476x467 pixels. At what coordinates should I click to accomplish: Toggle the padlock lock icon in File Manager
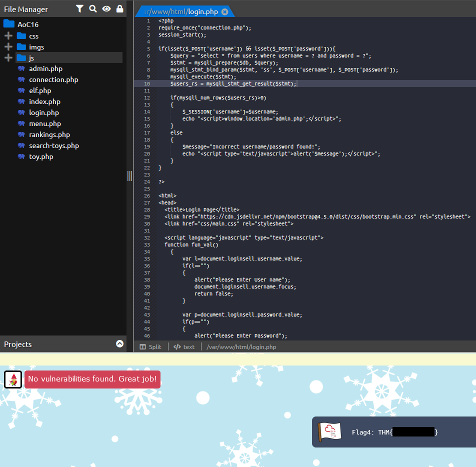[x=120, y=9]
